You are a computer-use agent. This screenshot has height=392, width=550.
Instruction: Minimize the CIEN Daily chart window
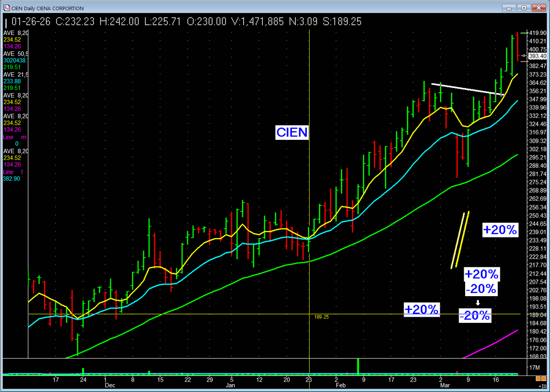[x=510, y=8]
